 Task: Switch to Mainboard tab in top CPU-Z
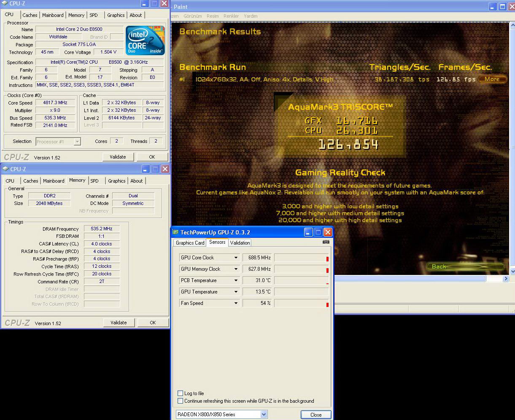pyautogui.click(x=53, y=15)
